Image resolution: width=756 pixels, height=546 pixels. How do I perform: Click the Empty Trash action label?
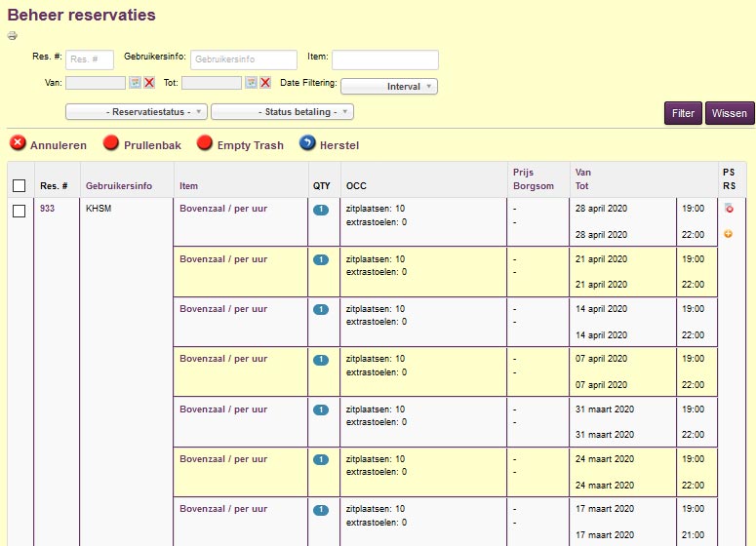pyautogui.click(x=251, y=145)
